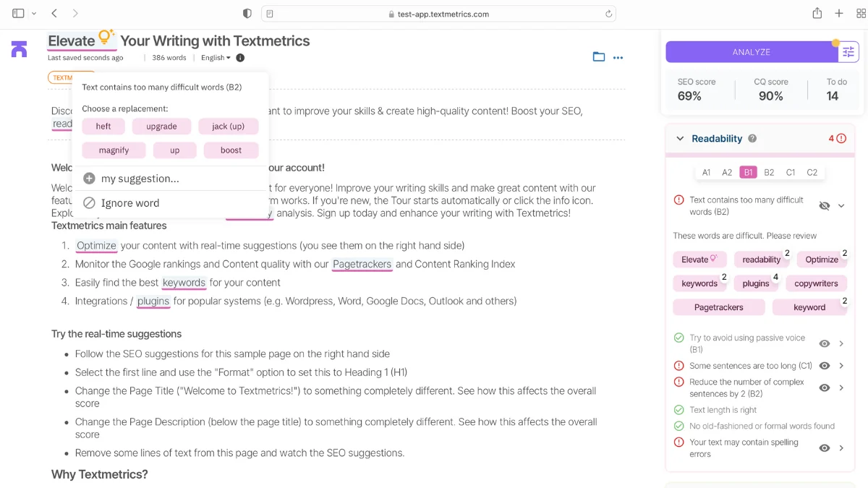Open the Reader view page icon
This screenshot has width=868, height=488.
269,14
